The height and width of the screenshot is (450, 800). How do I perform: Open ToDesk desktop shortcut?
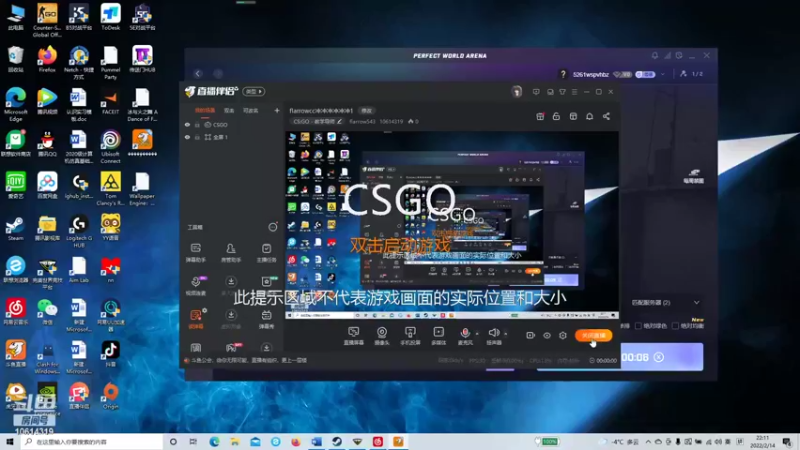pos(111,17)
